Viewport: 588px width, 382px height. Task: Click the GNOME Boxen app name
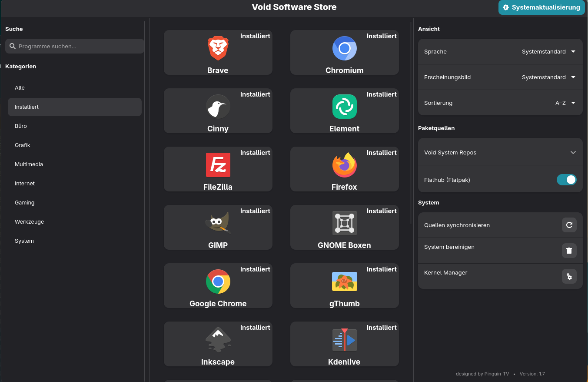344,245
